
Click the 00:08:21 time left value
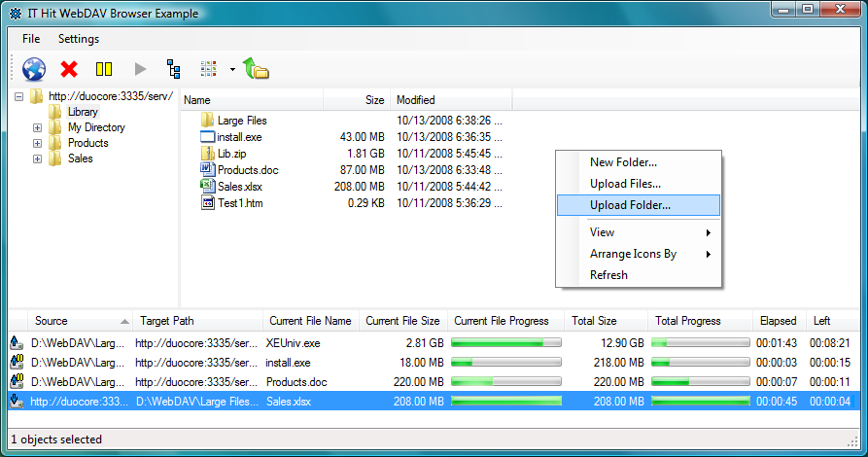830,343
